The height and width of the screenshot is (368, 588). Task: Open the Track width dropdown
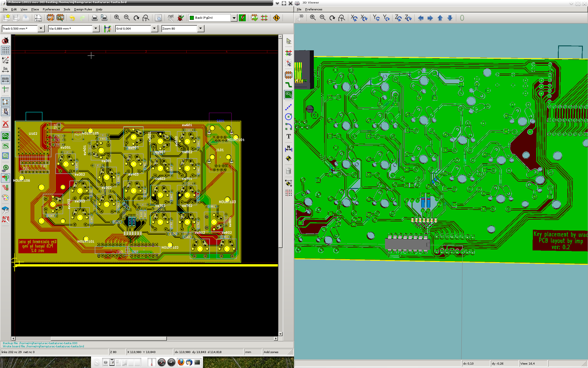point(41,28)
